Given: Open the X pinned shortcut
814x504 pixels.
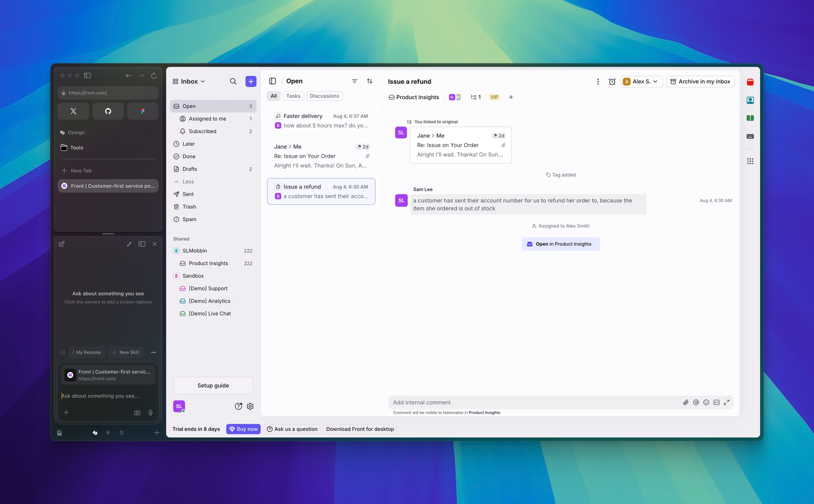Looking at the screenshot, I should pyautogui.click(x=73, y=111).
